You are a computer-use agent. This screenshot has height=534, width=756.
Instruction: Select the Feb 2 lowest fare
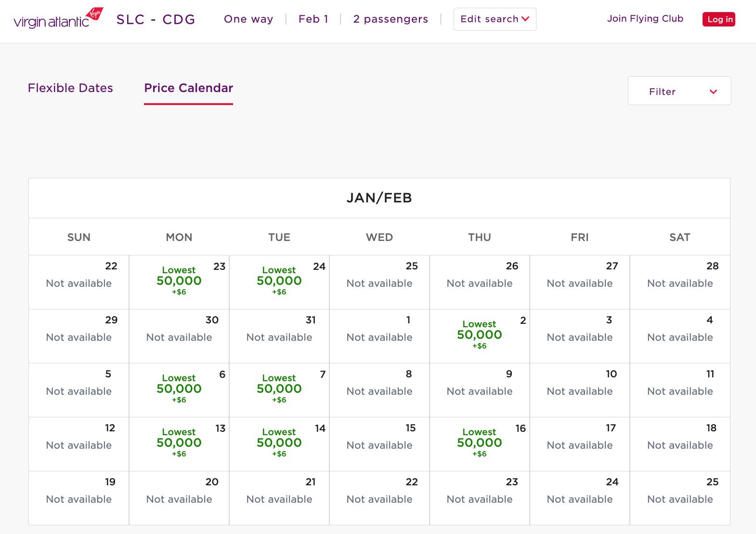click(x=479, y=334)
